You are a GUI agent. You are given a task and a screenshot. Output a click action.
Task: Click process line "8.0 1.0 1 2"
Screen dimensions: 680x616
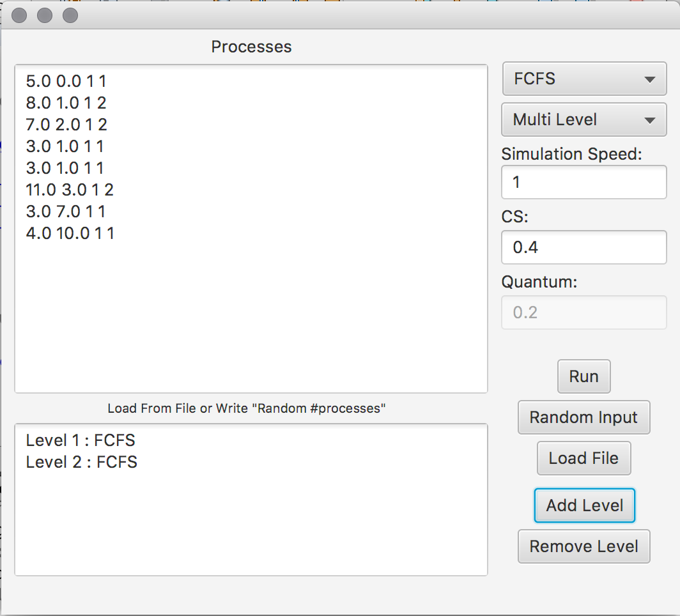point(66,103)
